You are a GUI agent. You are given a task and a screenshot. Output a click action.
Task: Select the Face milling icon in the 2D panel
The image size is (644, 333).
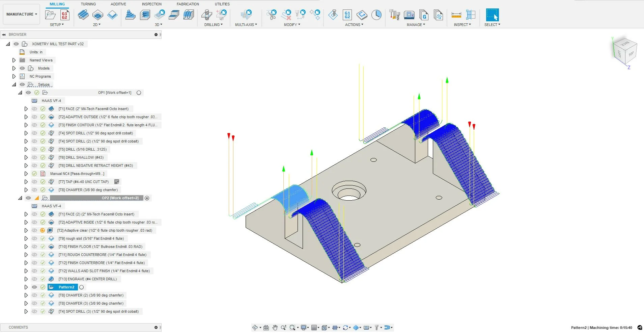[83, 15]
